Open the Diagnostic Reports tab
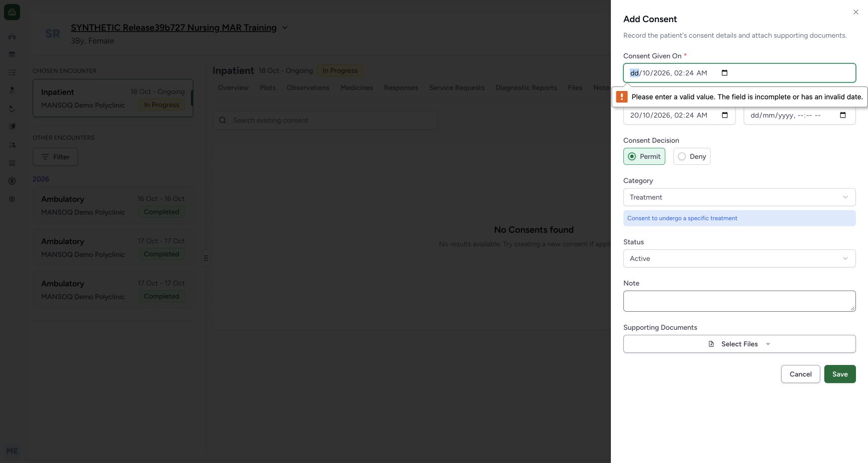Screen dimensions: 868x463 [x=526, y=87]
